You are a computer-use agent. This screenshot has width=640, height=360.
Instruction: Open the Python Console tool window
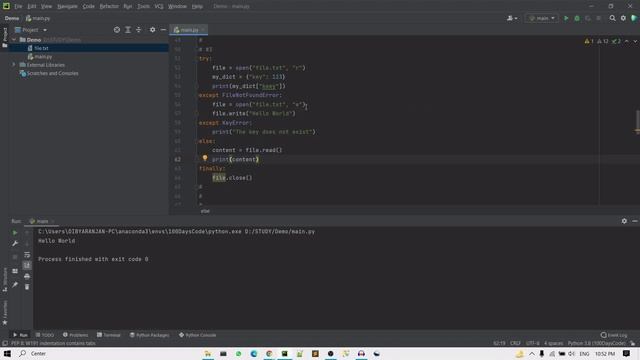click(198, 335)
